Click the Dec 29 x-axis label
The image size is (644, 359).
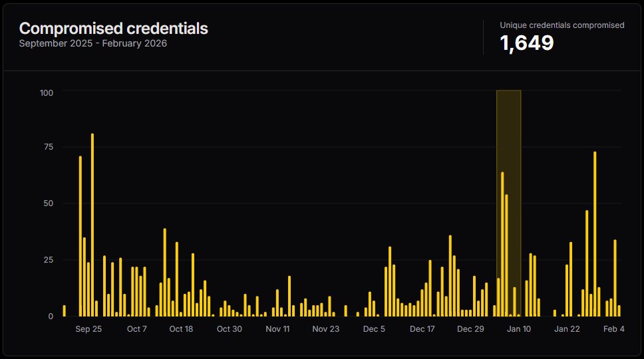tap(470, 329)
